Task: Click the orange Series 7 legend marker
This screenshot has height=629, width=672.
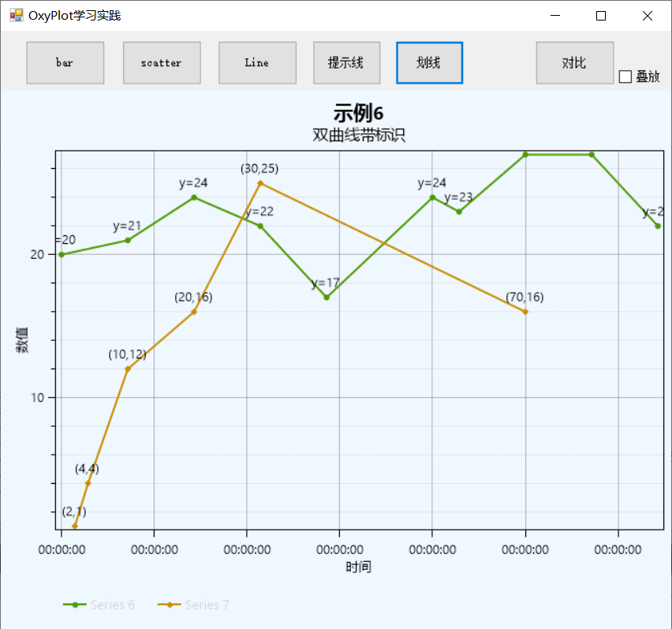Action: 170,605
